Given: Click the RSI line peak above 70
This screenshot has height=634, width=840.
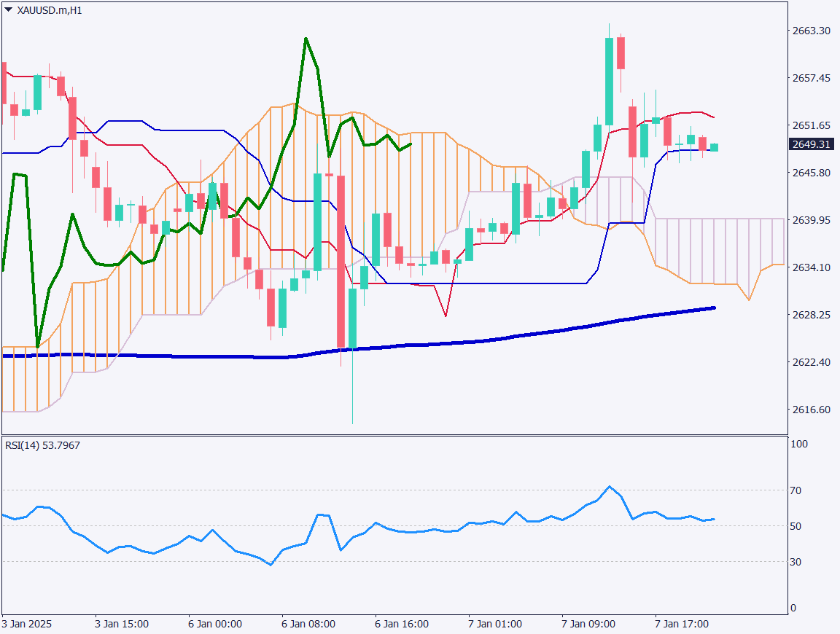Looking at the screenshot, I should click(610, 486).
